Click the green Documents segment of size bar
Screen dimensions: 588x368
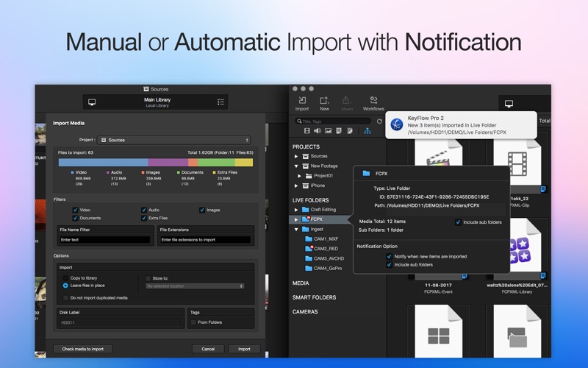216,162
